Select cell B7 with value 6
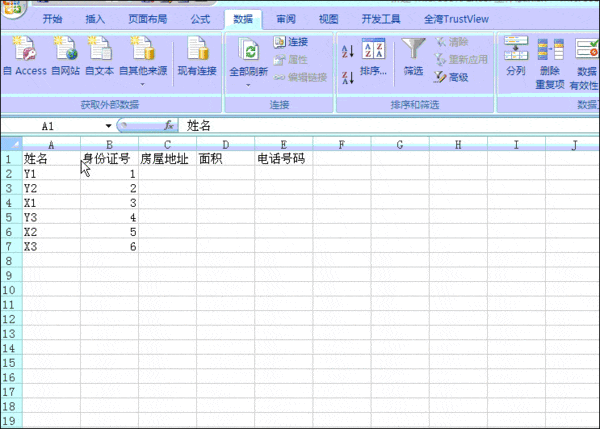Screen dimensions: 600x429 coord(109,246)
